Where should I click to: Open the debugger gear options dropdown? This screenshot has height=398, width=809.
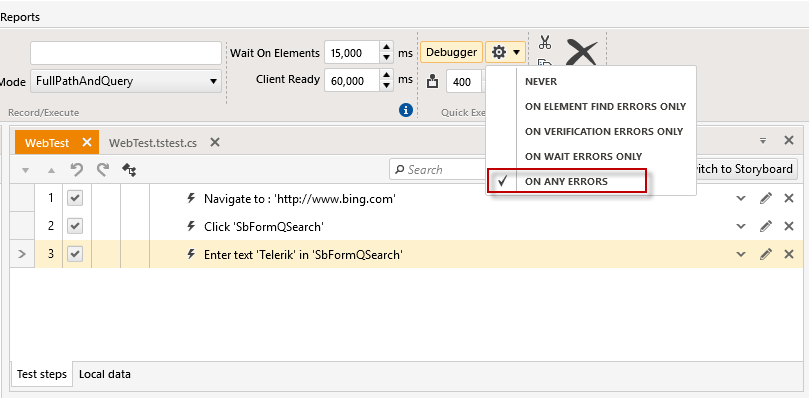point(505,52)
